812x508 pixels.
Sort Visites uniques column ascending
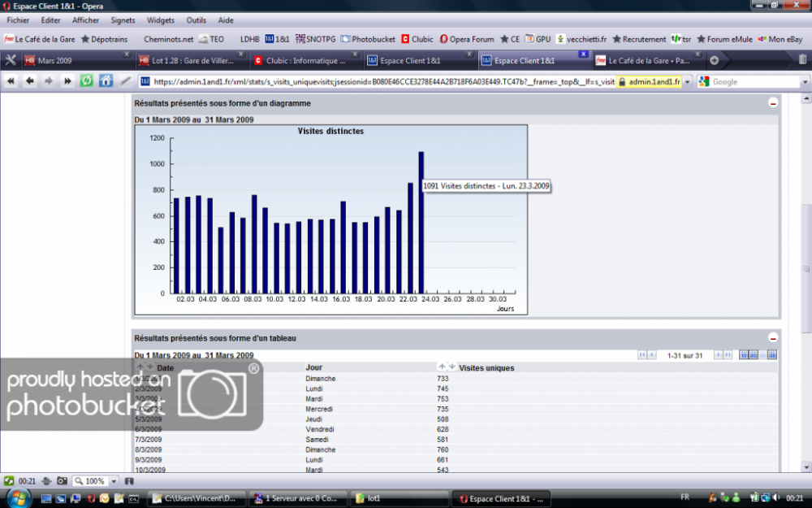442,367
